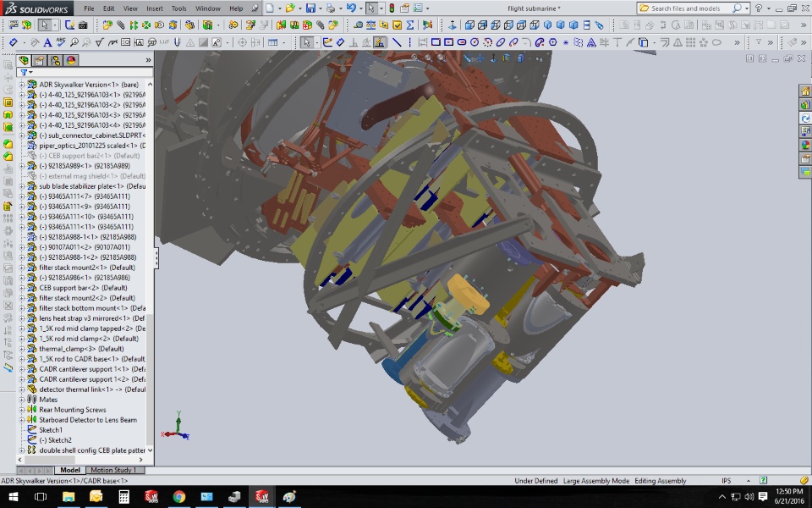Viewport: 812px width, 508px height.
Task: Open the Edit menu
Action: click(x=109, y=8)
